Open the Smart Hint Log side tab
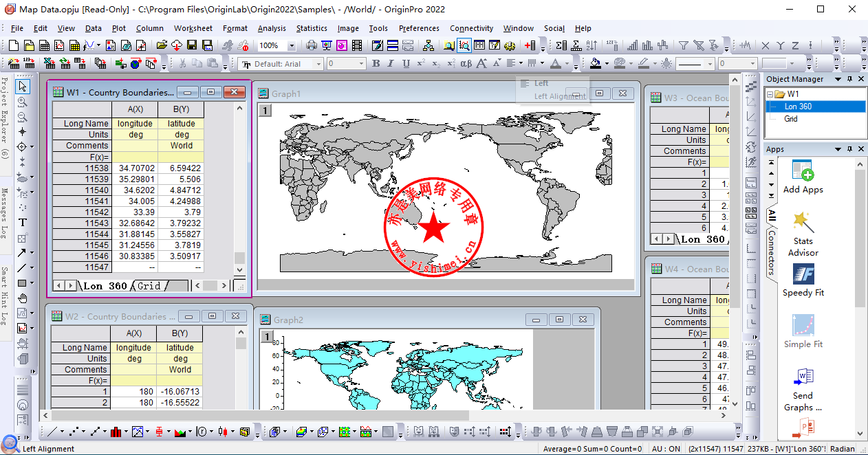The image size is (868, 455). 5,296
